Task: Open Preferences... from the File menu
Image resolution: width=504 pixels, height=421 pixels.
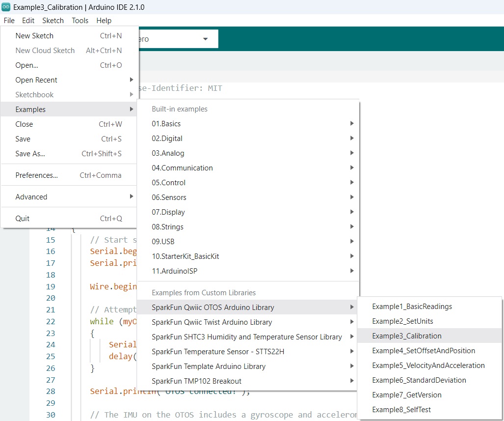Action: (x=37, y=175)
